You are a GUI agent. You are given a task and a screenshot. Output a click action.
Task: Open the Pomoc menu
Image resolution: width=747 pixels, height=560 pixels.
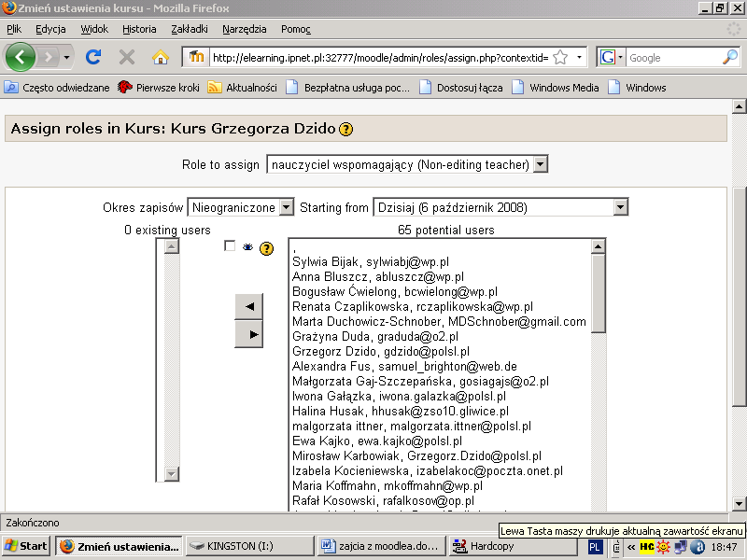[295, 29]
